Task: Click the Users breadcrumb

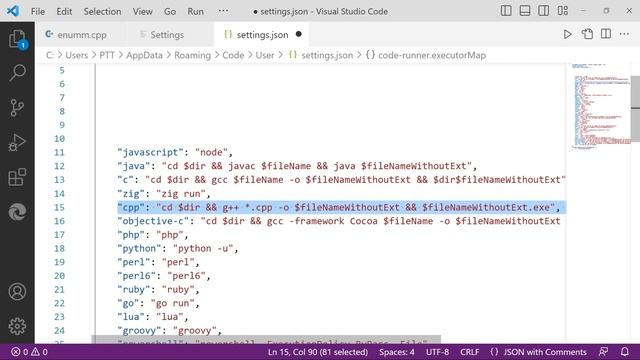Action: point(77,55)
